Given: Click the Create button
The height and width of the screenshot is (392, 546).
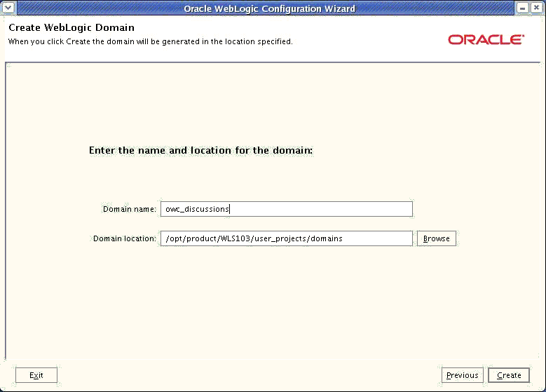Looking at the screenshot, I should click(509, 375).
